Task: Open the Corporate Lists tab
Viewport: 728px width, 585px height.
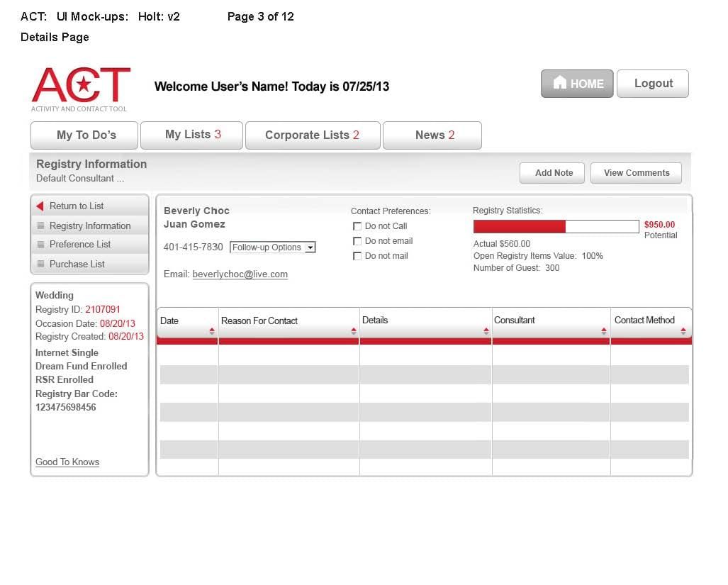Action: (x=312, y=135)
